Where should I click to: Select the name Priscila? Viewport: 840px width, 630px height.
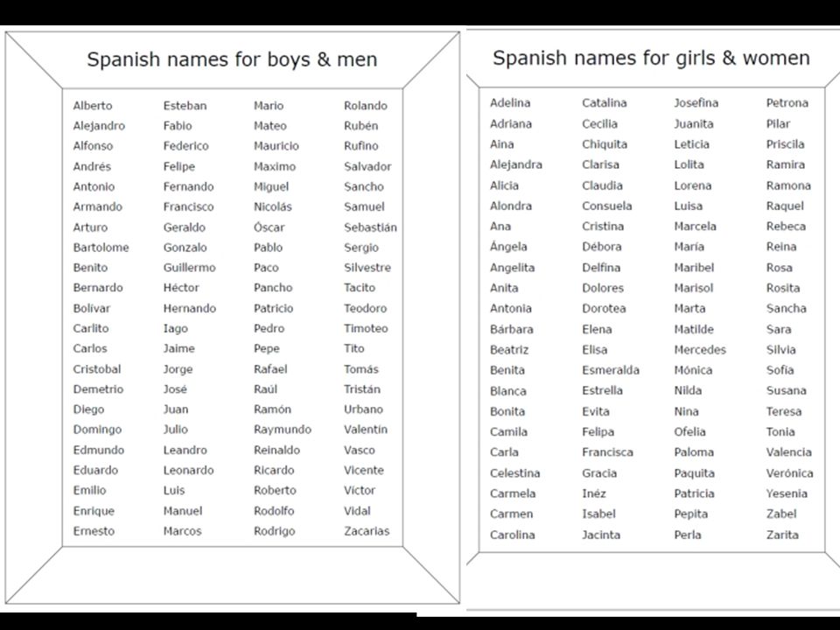coord(786,144)
